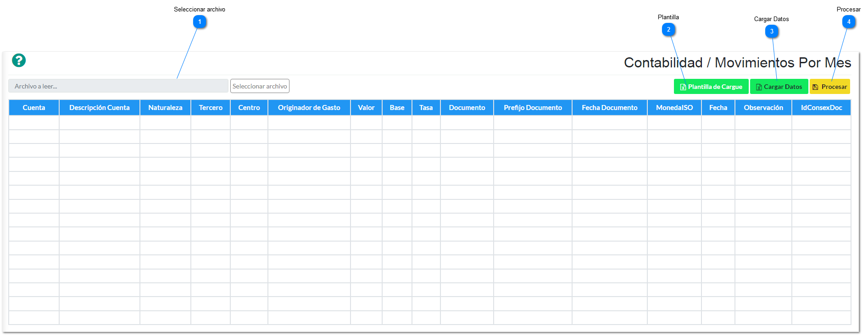The width and height of the screenshot is (868, 336).
Task: Select the Valor column header
Action: coord(367,108)
